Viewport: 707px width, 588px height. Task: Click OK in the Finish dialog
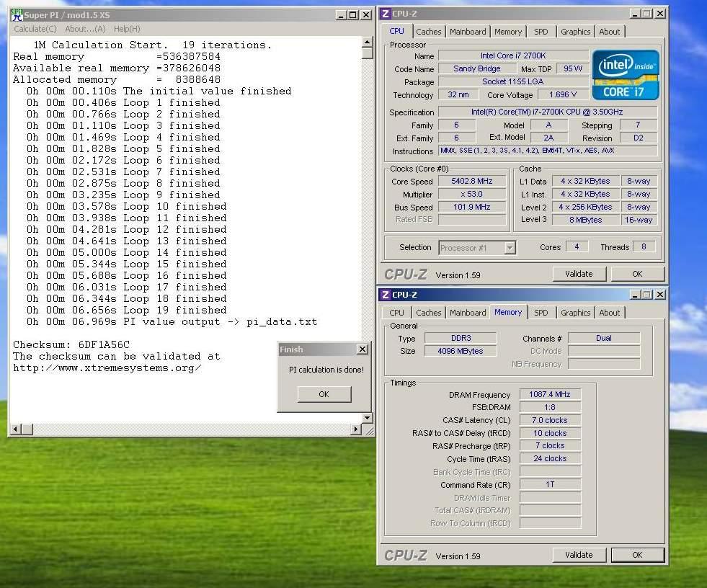tap(324, 394)
